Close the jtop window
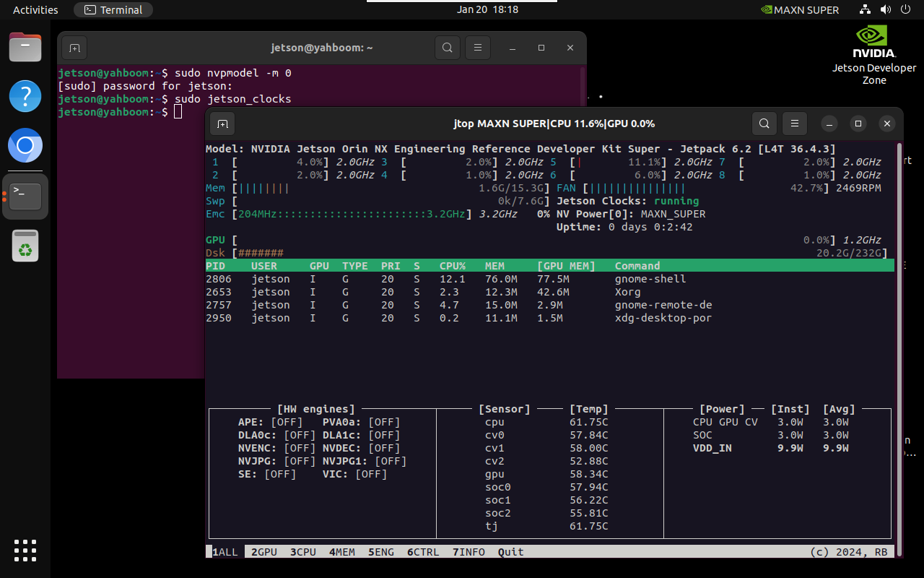 (887, 124)
